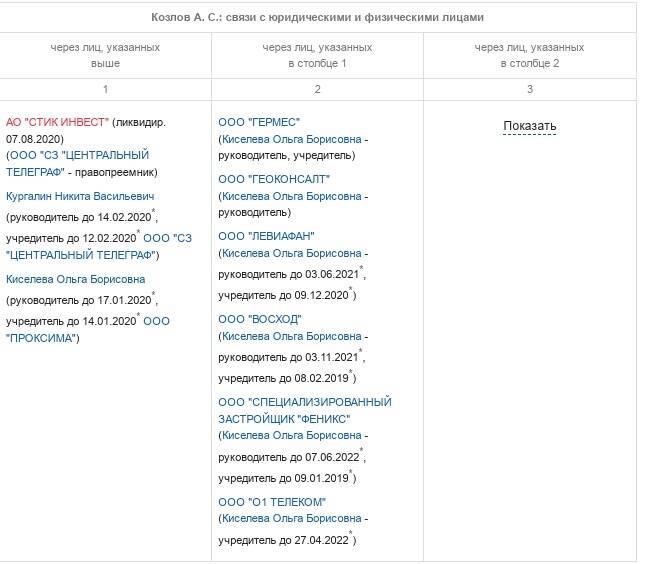The height and width of the screenshot is (564, 647).
Task: Open the ООО "О1 ТЕЛЕКОМ" company link
Action: (272, 501)
